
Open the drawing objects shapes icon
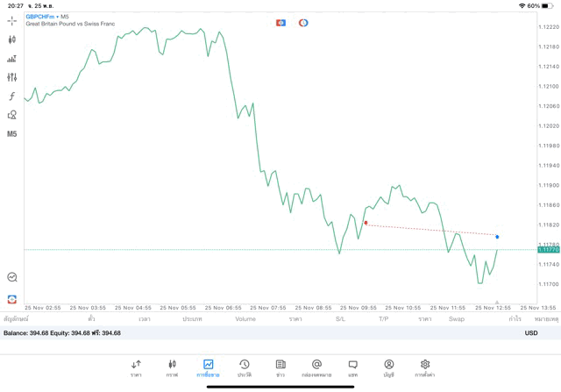12,115
